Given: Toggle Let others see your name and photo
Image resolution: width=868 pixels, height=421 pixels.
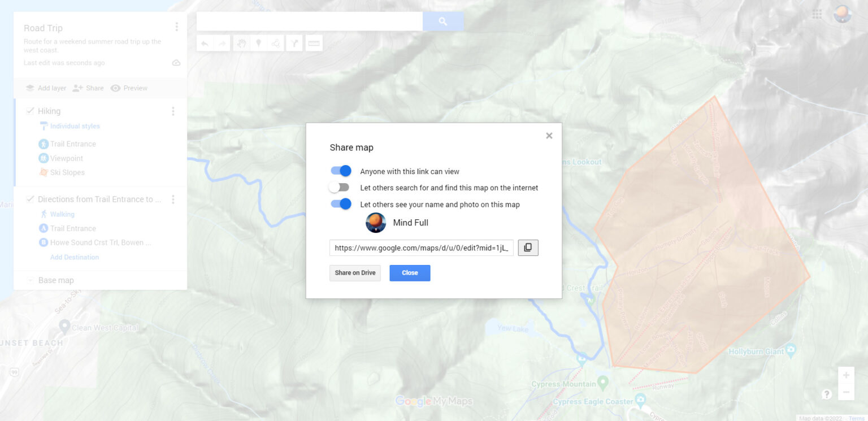Looking at the screenshot, I should (x=341, y=204).
